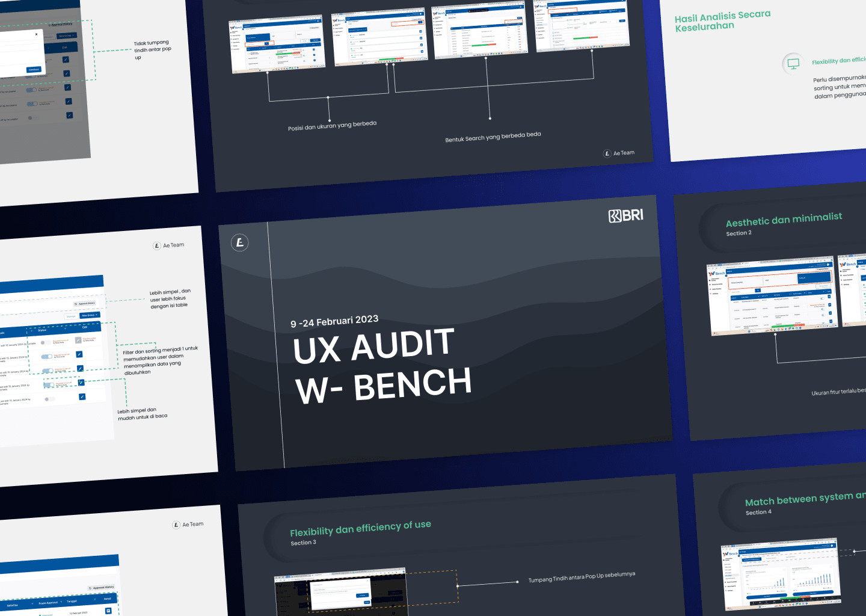Click the top pencil edit icon behind the popup on the dimmed slide
Screen dimensions: 866x616
pos(66,60)
